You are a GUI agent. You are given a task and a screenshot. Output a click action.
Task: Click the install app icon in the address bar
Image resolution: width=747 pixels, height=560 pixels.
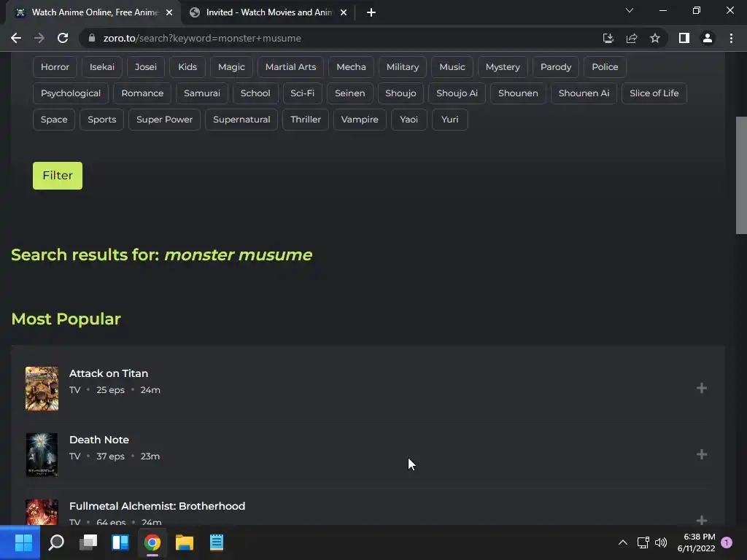[608, 38]
